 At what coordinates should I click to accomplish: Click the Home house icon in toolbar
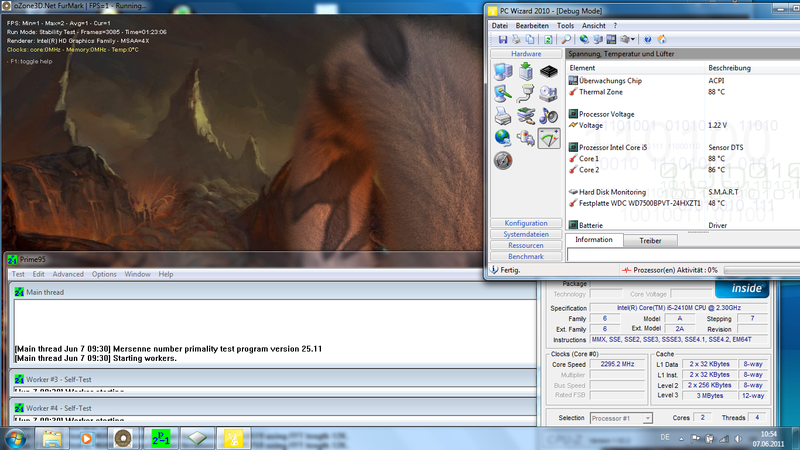(662, 39)
